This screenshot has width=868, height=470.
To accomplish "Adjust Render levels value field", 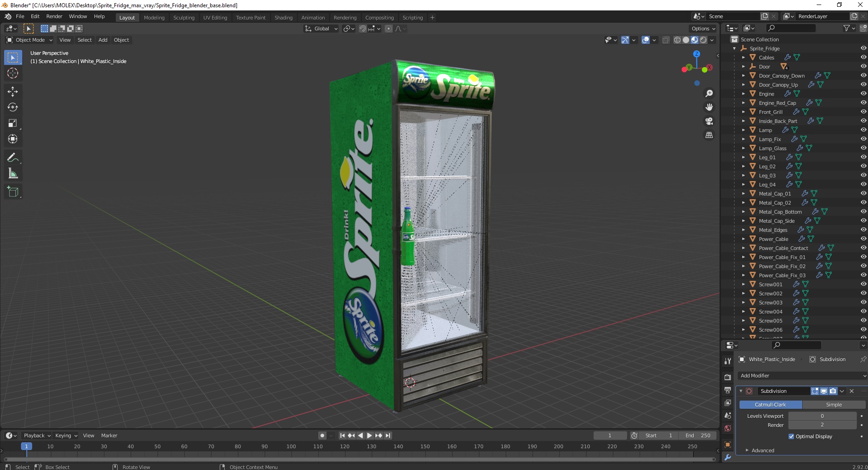I will (x=822, y=425).
